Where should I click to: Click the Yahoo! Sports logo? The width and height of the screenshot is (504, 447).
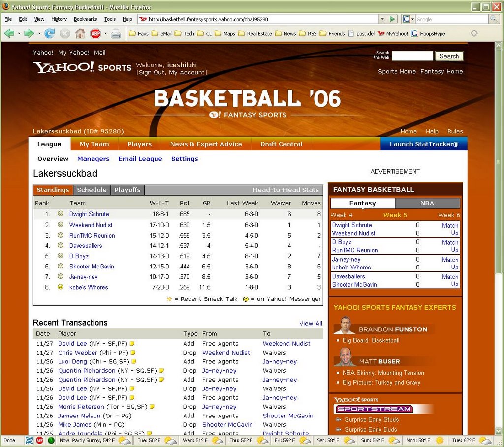click(x=82, y=68)
